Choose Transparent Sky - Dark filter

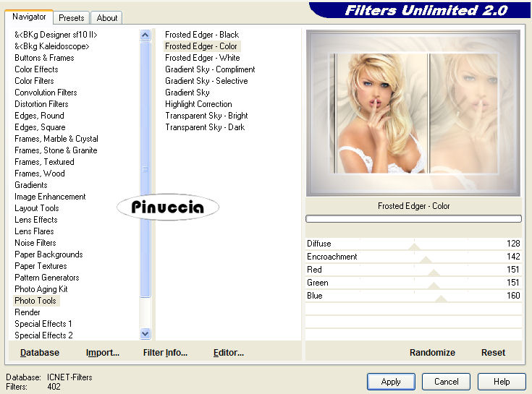click(205, 127)
